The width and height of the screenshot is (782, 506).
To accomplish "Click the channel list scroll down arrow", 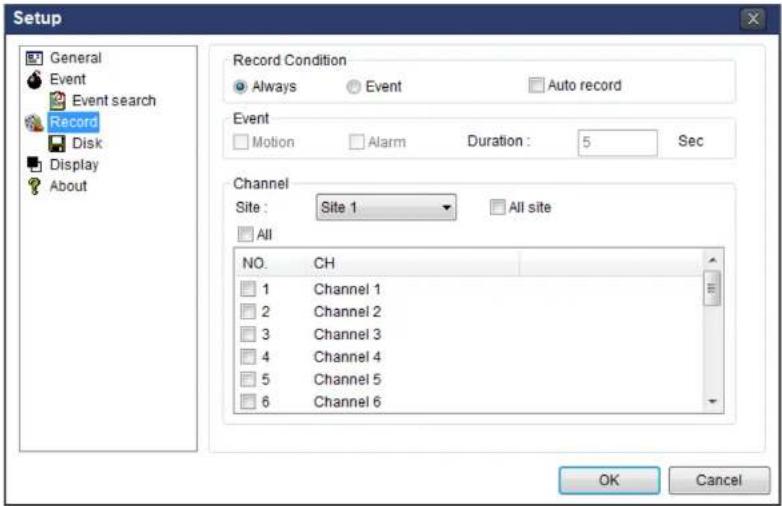I will pyautogui.click(x=712, y=402).
